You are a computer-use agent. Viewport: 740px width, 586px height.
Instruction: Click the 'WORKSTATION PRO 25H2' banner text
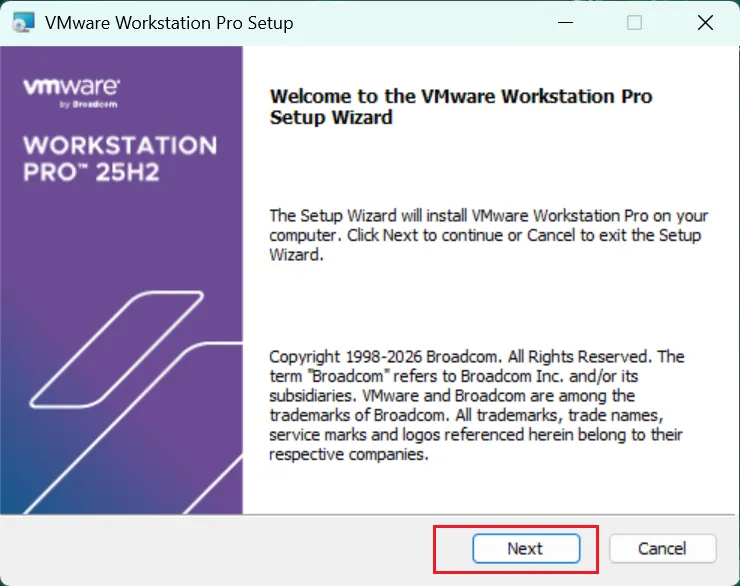click(120, 159)
